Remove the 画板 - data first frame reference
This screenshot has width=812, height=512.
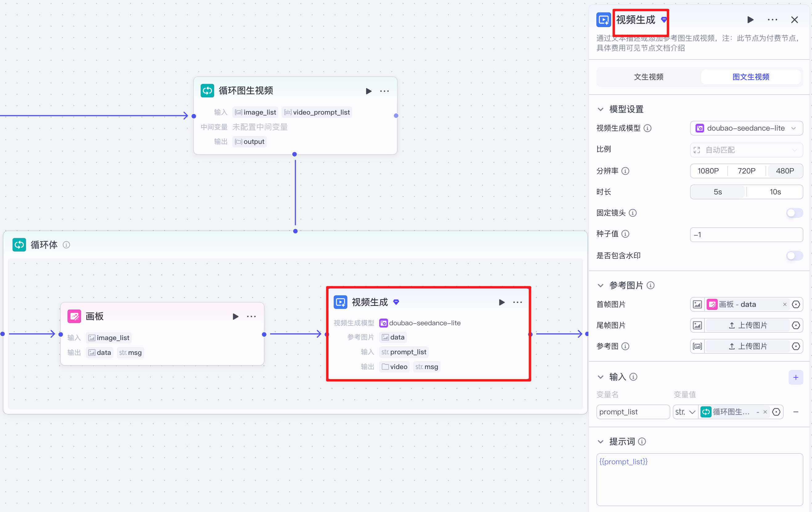(785, 304)
